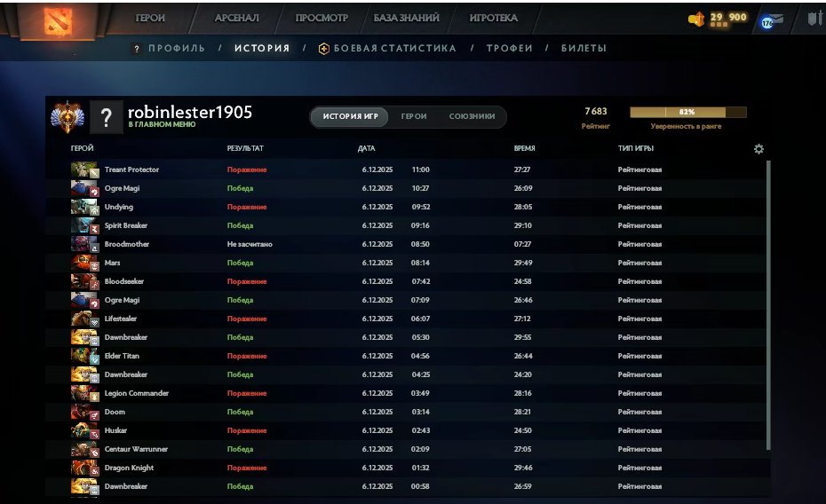
Task: Click Undying hero portrait
Action: pyautogui.click(x=84, y=207)
